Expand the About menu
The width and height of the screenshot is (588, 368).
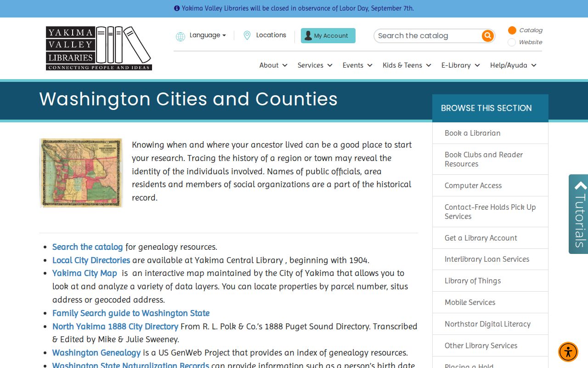click(x=273, y=65)
